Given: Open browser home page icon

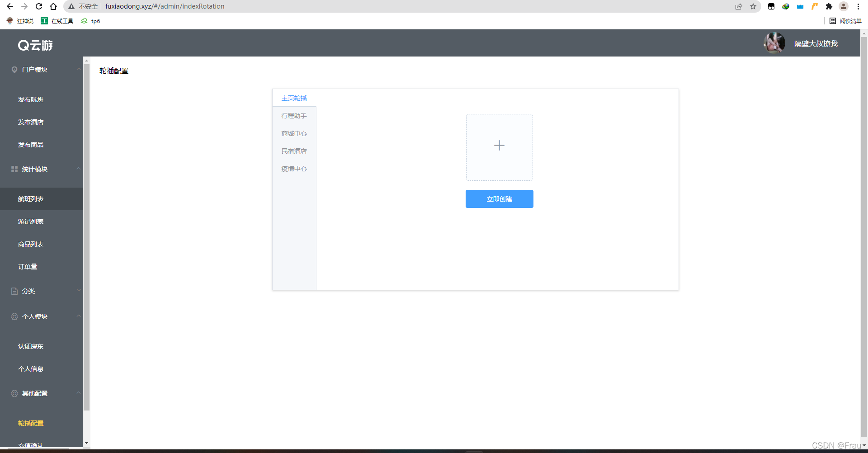Looking at the screenshot, I should (53, 6).
